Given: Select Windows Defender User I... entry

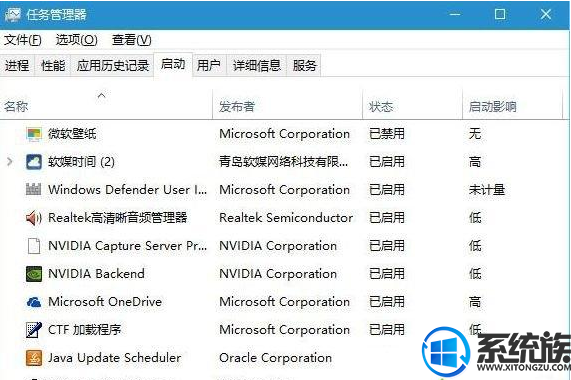Looking at the screenshot, I should [127, 190].
